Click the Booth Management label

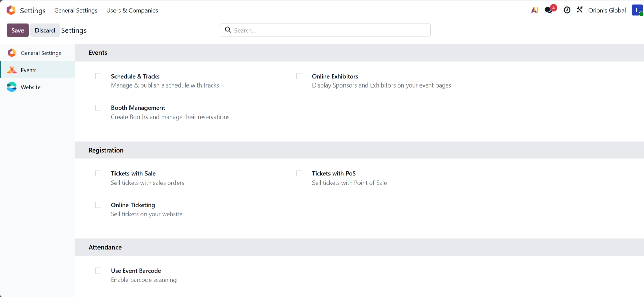138,108
